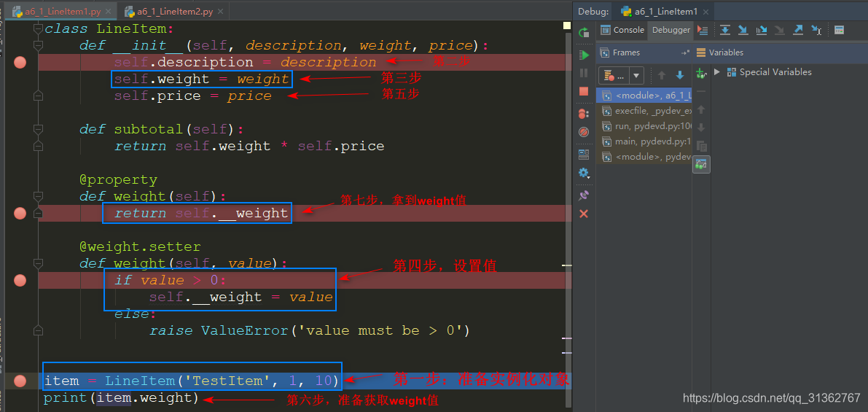Image resolution: width=868 pixels, height=412 pixels.
Task: Switch to the Console tab
Action: coord(623,30)
